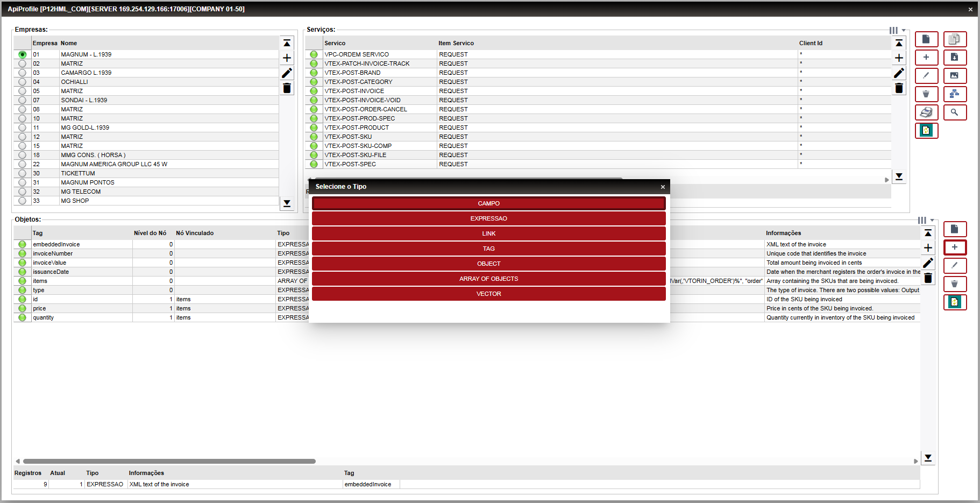980x503 pixels.
Task: Choose CAMPO type option
Action: (x=488, y=203)
